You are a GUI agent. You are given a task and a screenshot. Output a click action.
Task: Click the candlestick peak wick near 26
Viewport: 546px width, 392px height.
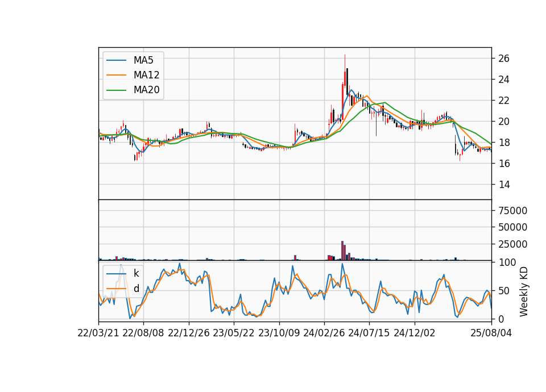[x=345, y=62]
